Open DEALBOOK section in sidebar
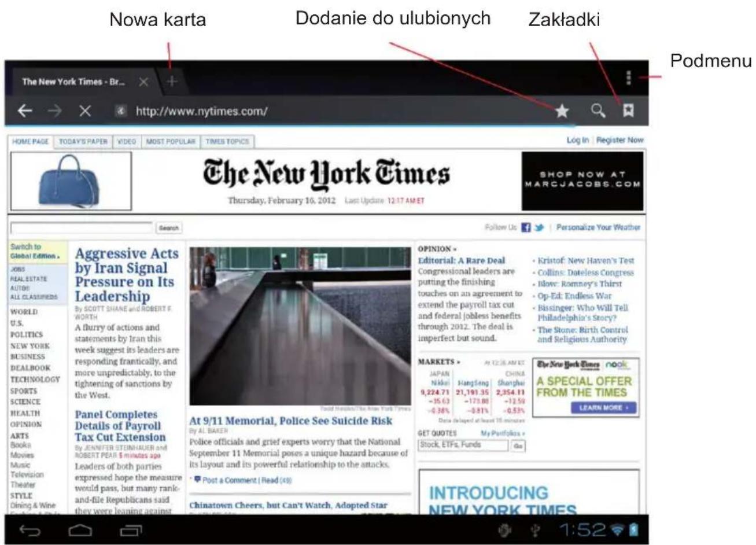The image size is (756, 545). pos(30,368)
